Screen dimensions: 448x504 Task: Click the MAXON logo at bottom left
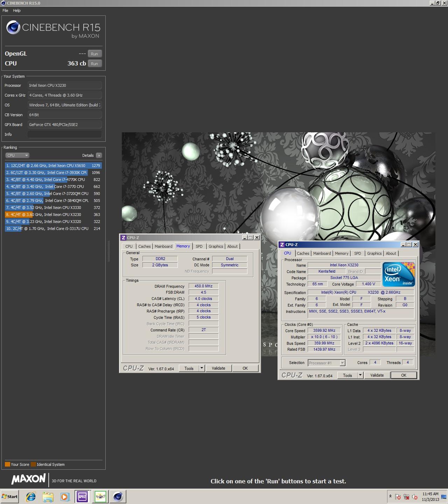29,479
